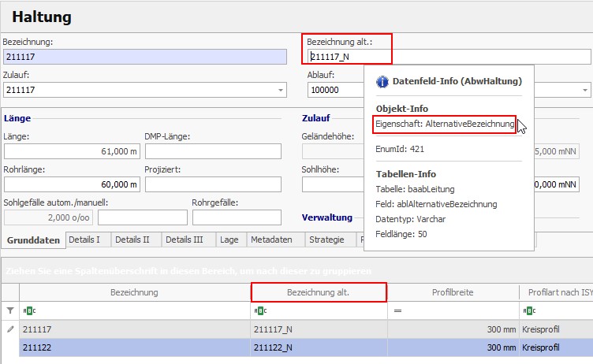Expand the Zulauf dropdown arrow
This screenshot has width=593, height=364.
click(282, 90)
